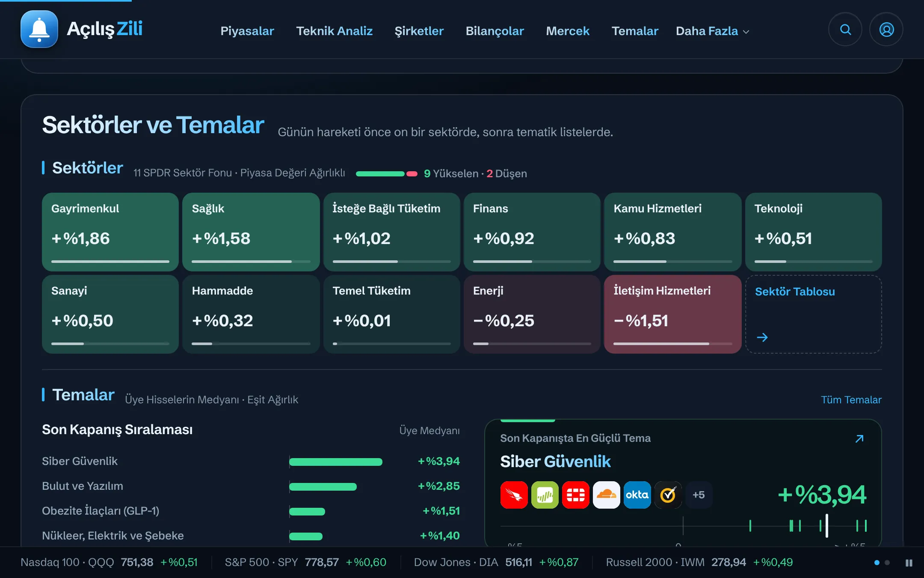Navigate to Bilançolar
Screen dimensions: 924x578
[495, 31]
